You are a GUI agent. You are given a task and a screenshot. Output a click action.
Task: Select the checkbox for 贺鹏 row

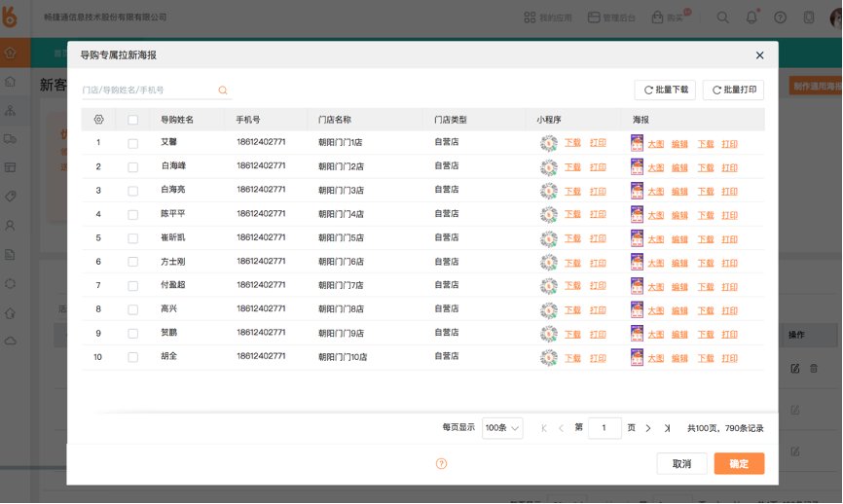133,334
